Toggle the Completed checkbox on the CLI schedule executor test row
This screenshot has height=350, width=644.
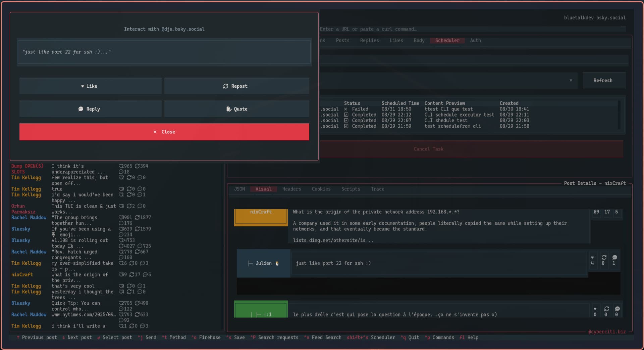coord(346,115)
